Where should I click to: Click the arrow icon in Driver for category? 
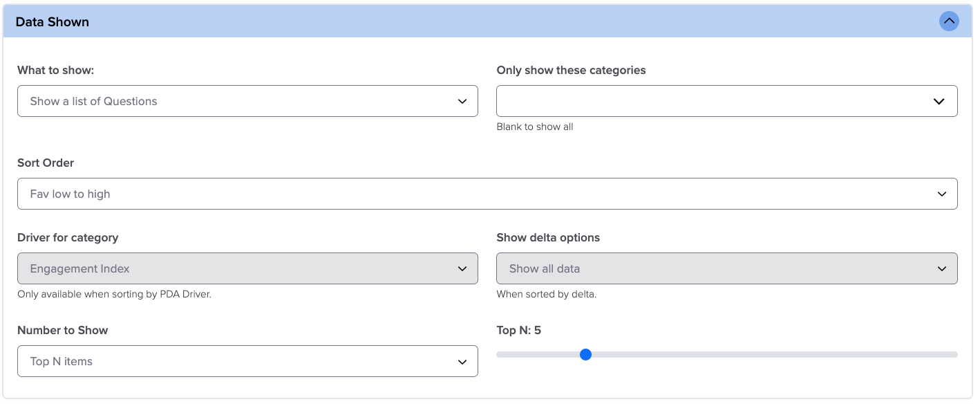tap(462, 269)
